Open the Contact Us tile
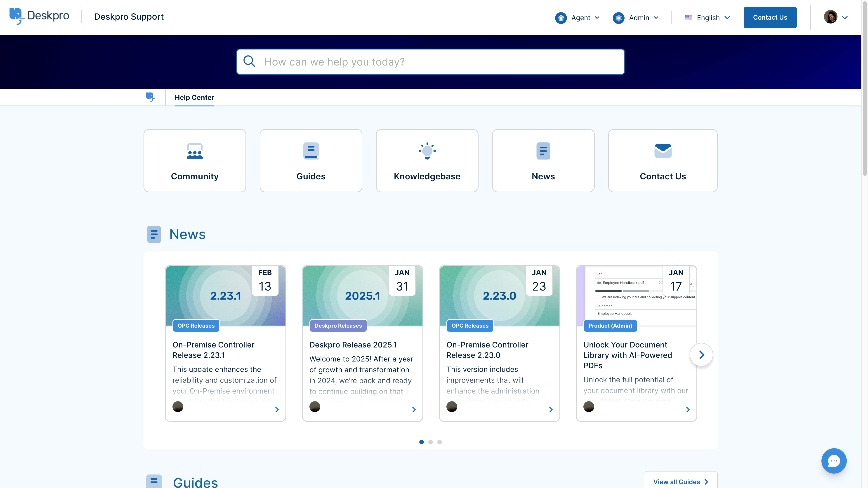The width and height of the screenshot is (868, 488). click(x=663, y=161)
